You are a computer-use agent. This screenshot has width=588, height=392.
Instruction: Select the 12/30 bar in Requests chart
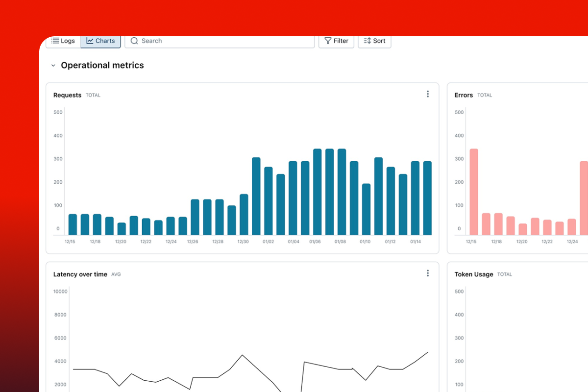click(244, 215)
